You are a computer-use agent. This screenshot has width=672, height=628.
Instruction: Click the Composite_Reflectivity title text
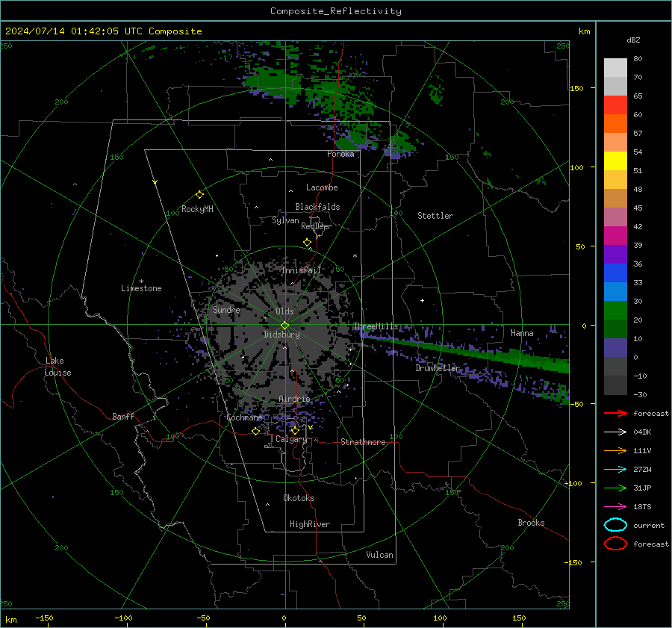click(336, 11)
